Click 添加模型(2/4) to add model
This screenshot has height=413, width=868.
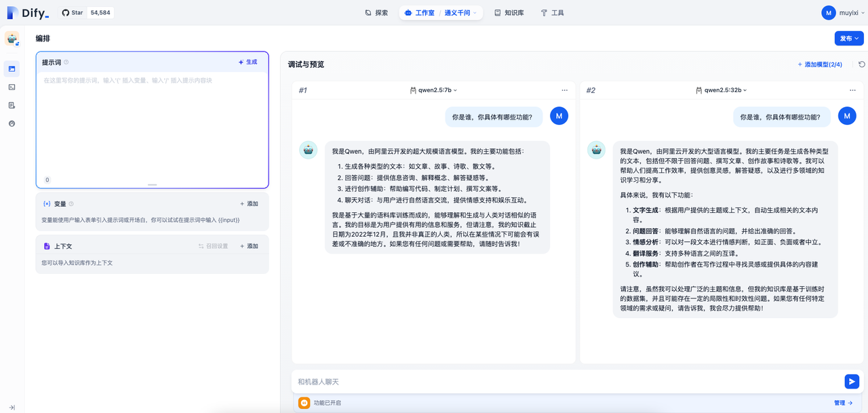pos(820,64)
